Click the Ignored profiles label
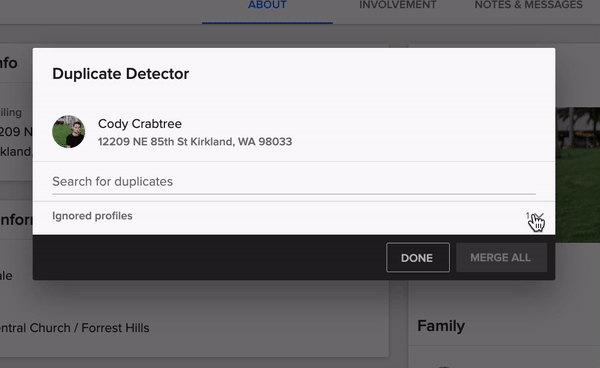 pos(92,216)
